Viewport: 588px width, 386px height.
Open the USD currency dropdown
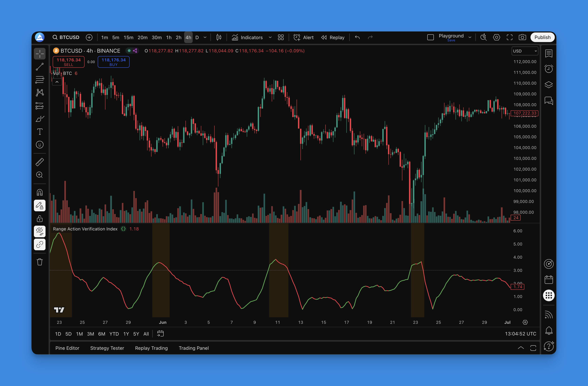click(x=525, y=51)
